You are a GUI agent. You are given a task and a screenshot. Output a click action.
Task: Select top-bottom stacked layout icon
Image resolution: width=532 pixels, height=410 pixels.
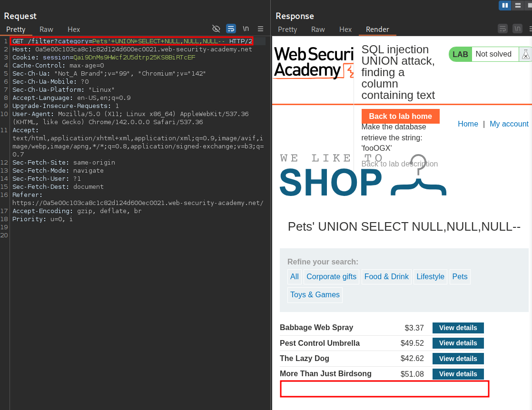click(x=517, y=5)
